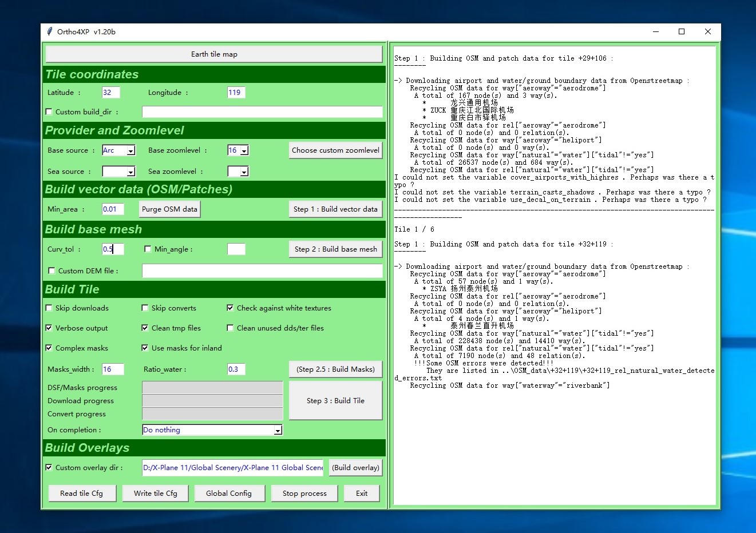This screenshot has height=533, width=756.
Task: Uncheck Check against white textures
Action: coord(230,308)
